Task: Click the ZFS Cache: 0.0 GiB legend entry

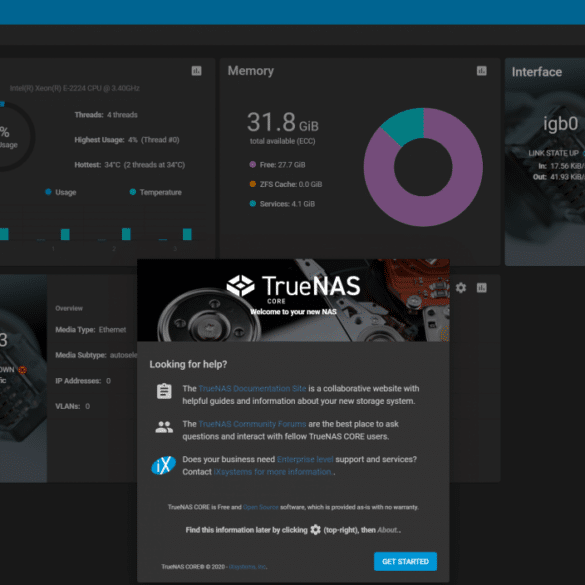Action: [x=286, y=184]
